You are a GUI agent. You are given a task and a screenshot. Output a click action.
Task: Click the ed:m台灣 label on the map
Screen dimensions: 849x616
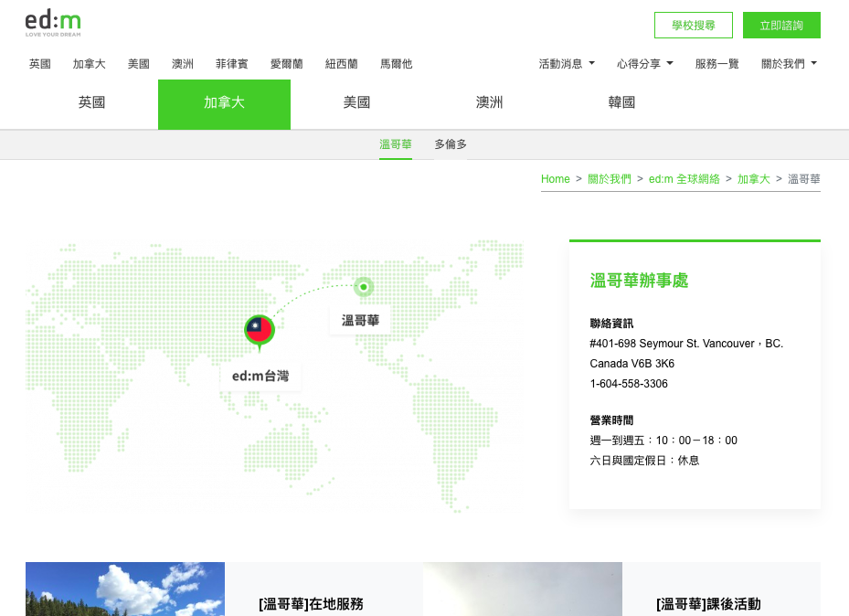click(260, 377)
